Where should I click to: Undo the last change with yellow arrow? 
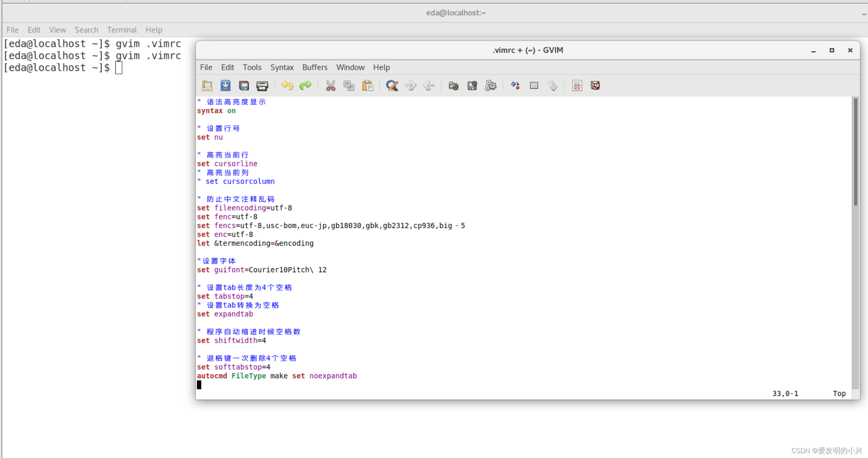pyautogui.click(x=287, y=86)
